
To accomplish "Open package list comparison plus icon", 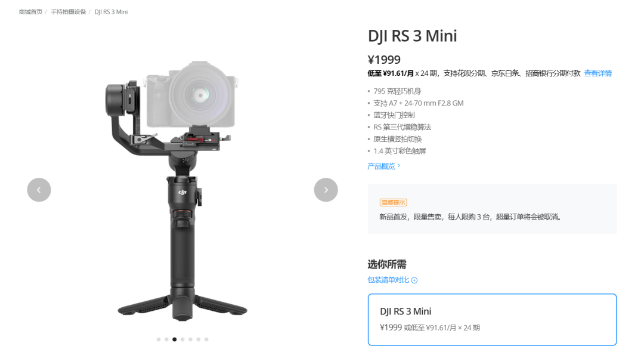I will coord(414,280).
